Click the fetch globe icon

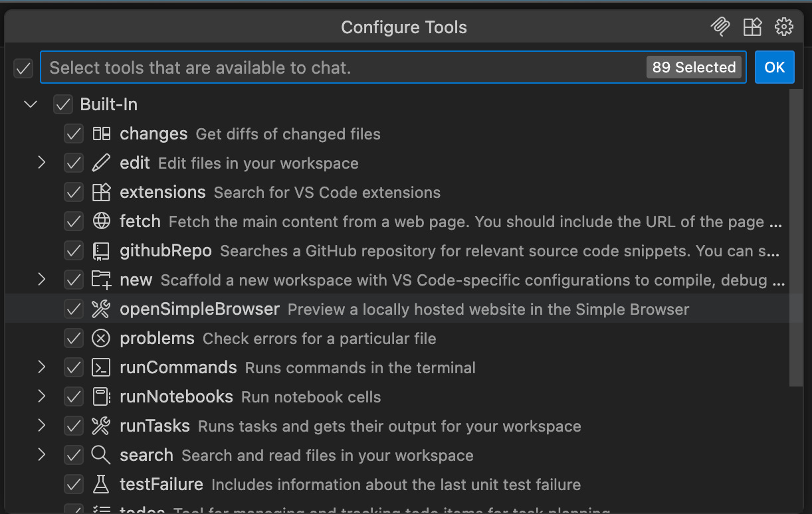(101, 222)
